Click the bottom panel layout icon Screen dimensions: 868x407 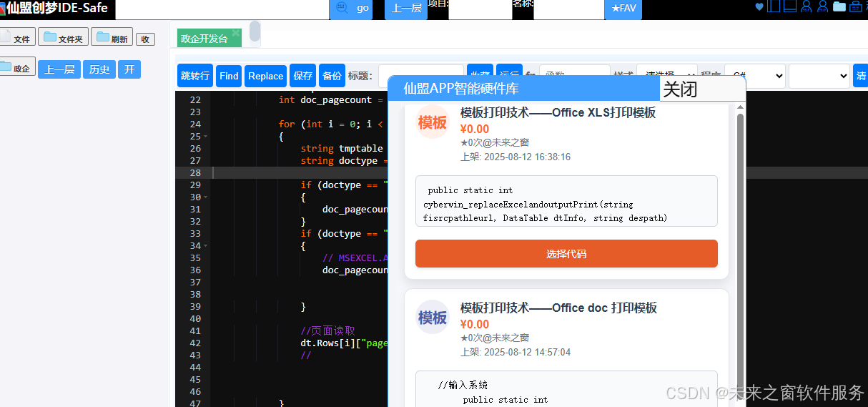(790, 6)
